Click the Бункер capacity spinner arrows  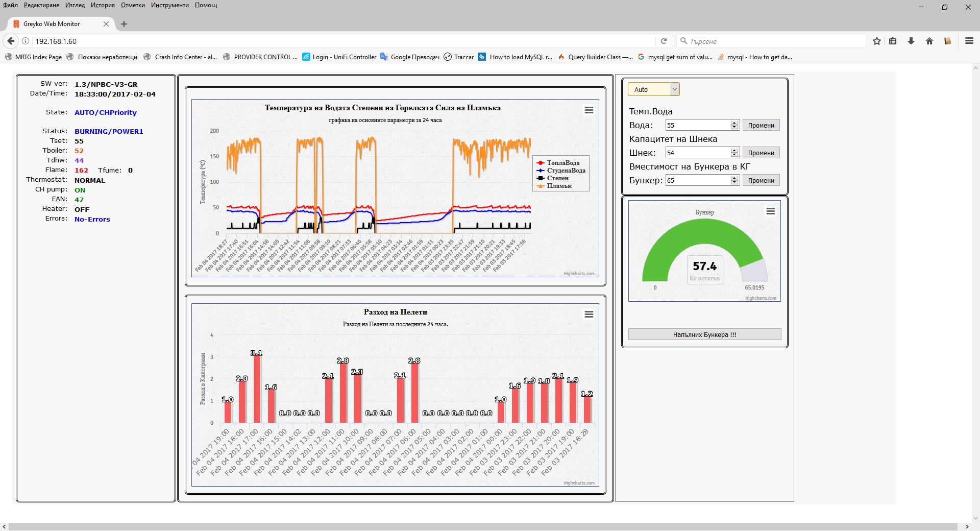click(734, 180)
